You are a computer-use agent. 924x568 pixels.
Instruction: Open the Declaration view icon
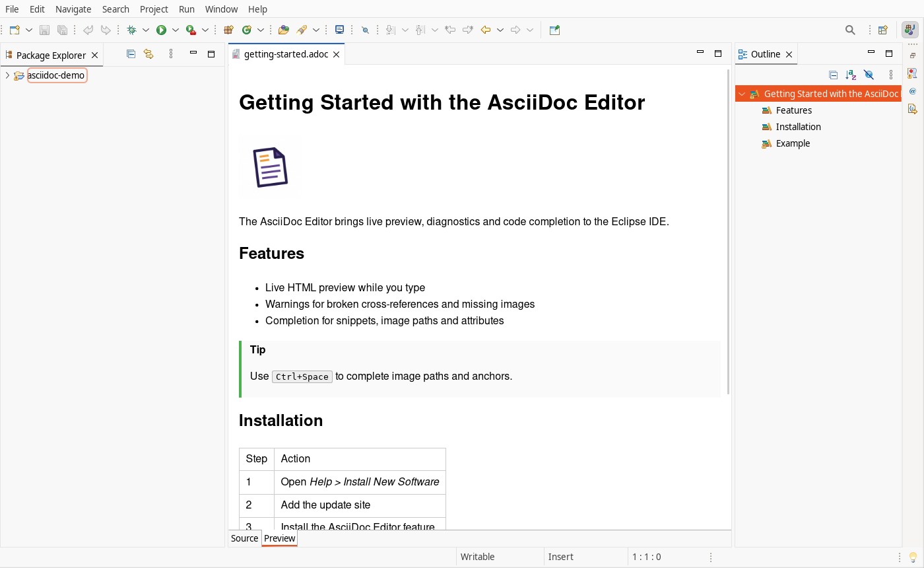click(x=913, y=109)
